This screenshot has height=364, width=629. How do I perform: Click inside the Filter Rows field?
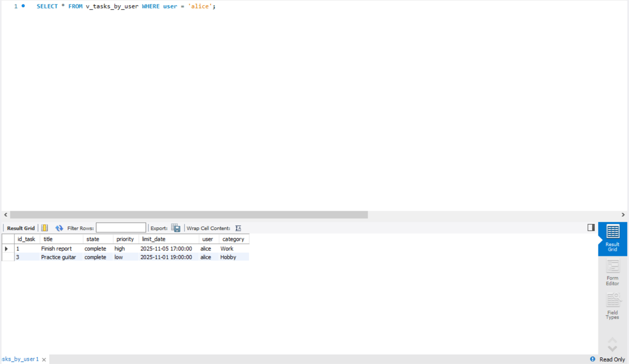point(121,227)
